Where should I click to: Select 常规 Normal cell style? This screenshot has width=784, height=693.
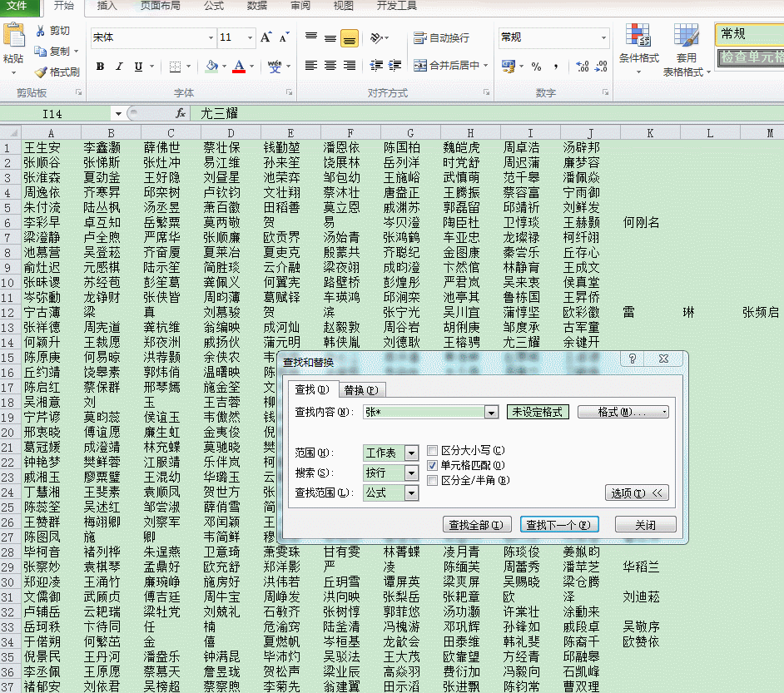[750, 34]
